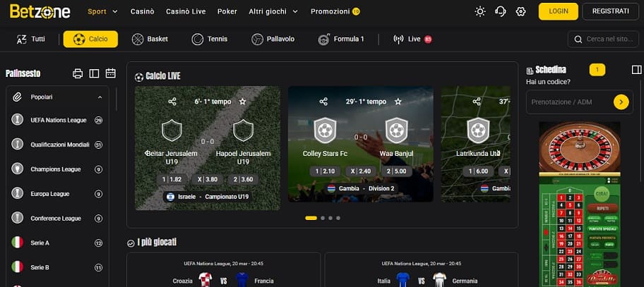
Task: Bet 1 at 1.82 on Beitar Jerusalem
Action: [172, 179]
